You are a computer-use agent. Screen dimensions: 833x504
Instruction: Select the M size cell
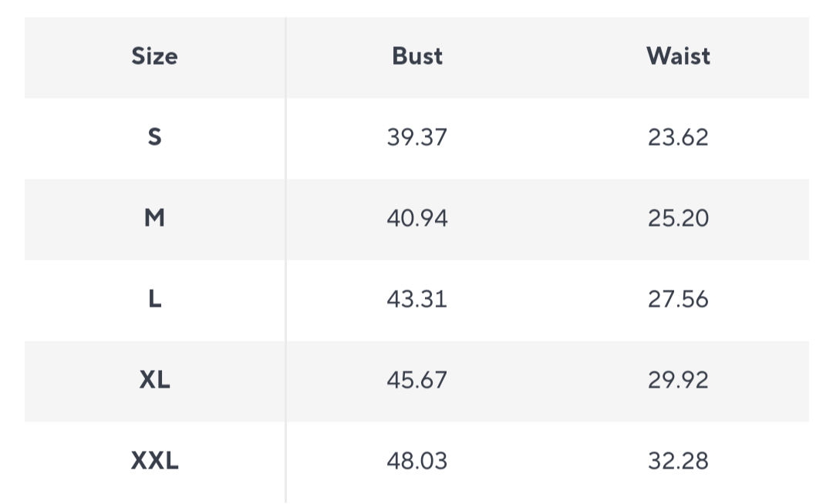[154, 218]
